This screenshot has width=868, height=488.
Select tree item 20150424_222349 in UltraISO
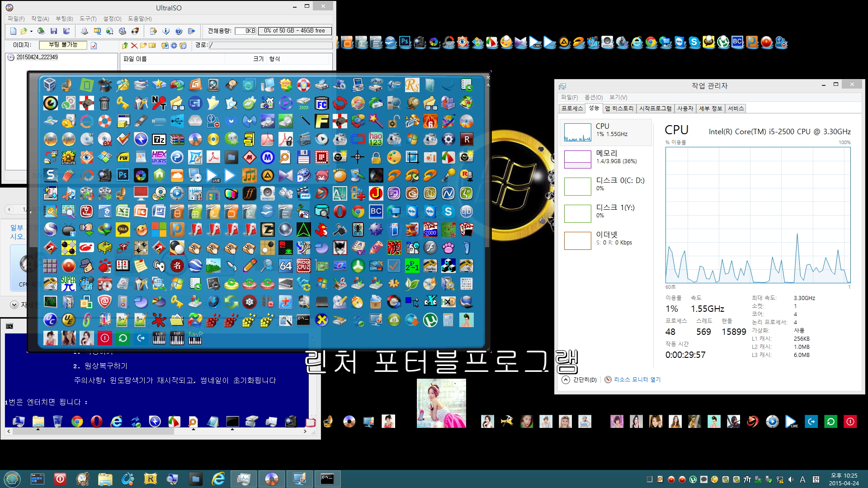pyautogui.click(x=37, y=57)
